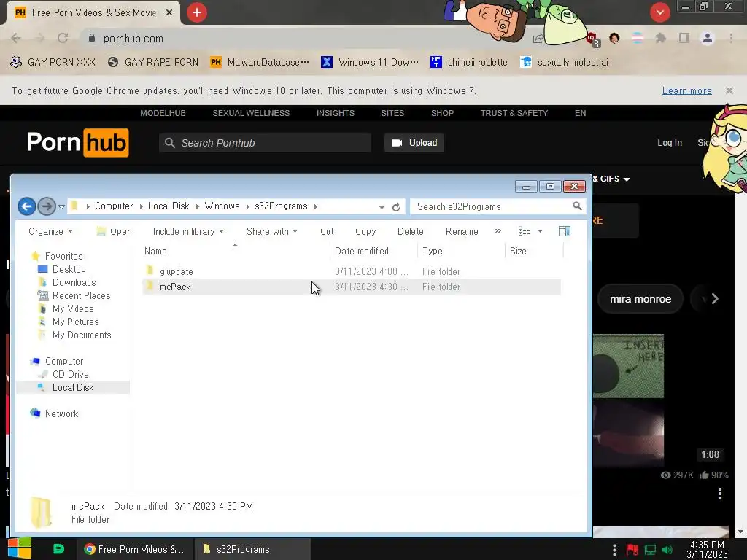Click Rename in the Explorer toolbar
Image resolution: width=747 pixels, height=560 pixels.
click(x=462, y=231)
